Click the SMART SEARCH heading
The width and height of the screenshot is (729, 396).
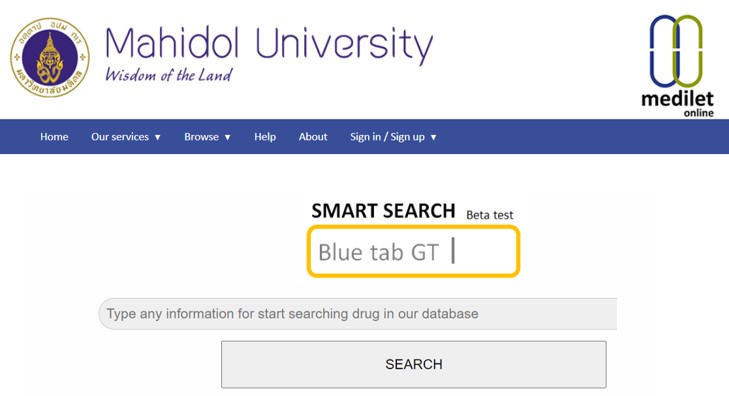(x=383, y=211)
